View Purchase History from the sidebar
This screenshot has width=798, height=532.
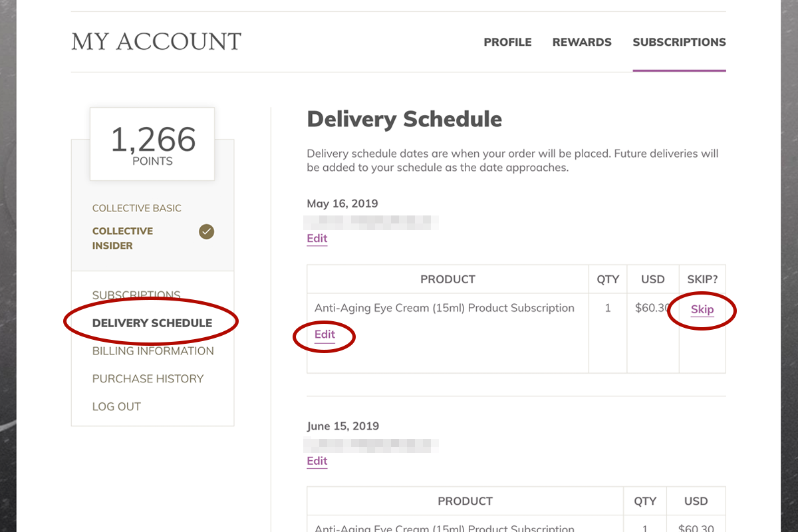tap(148, 379)
